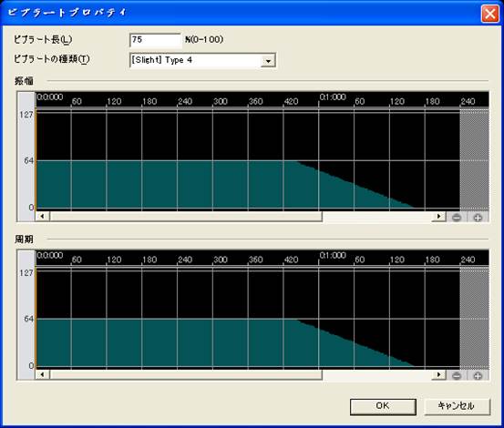Click the %(0-100) range text
This screenshot has width=504, height=428.
[204, 39]
